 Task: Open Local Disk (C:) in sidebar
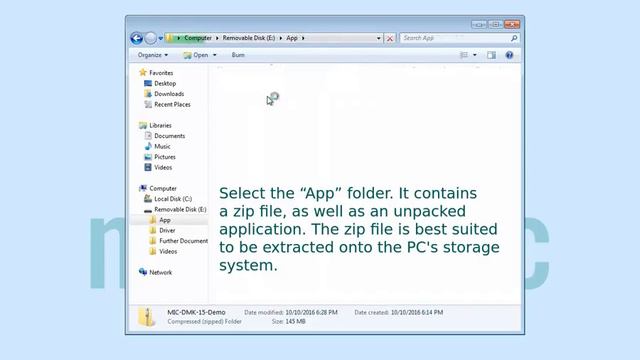click(173, 199)
